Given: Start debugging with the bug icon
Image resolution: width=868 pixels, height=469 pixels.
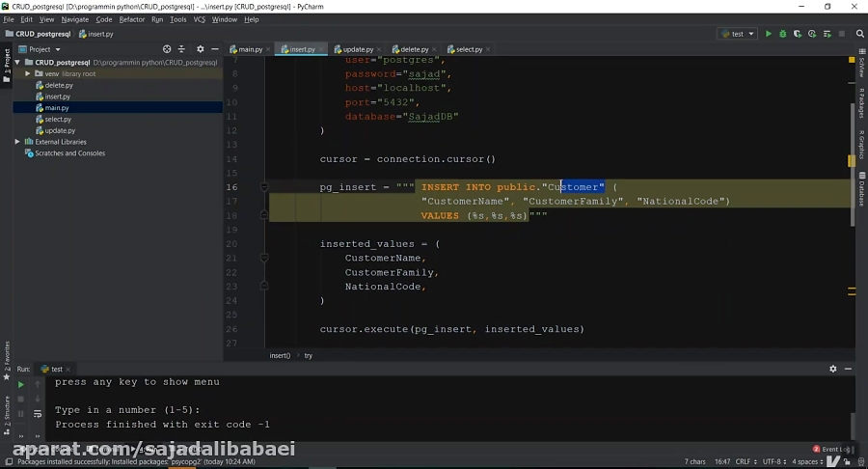Looking at the screenshot, I should (x=782, y=34).
